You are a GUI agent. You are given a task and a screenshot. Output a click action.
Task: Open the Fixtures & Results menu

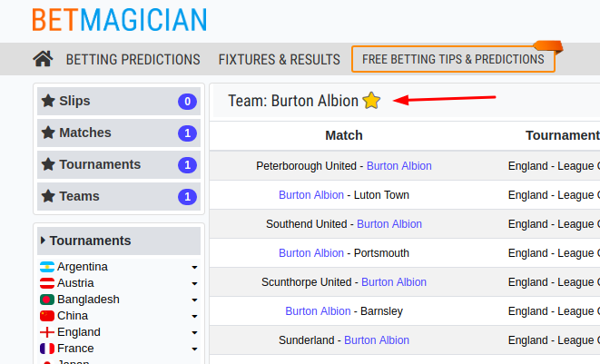280,59
